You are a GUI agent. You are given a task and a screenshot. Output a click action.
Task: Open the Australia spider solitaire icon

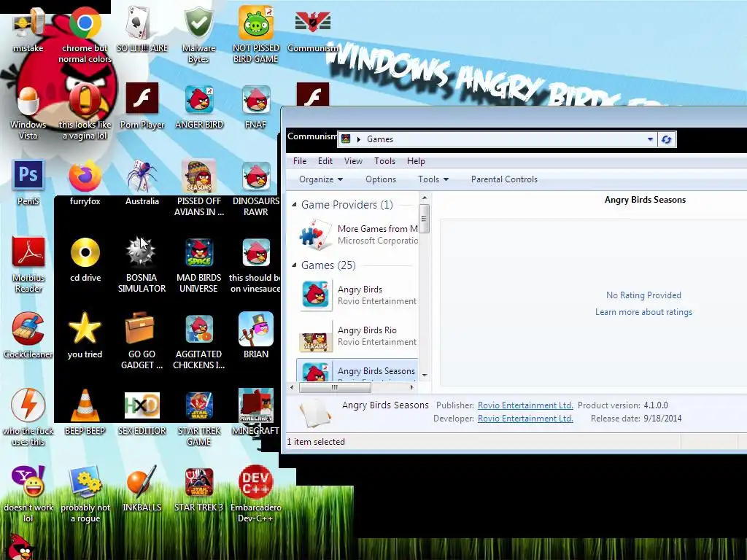coord(142,183)
